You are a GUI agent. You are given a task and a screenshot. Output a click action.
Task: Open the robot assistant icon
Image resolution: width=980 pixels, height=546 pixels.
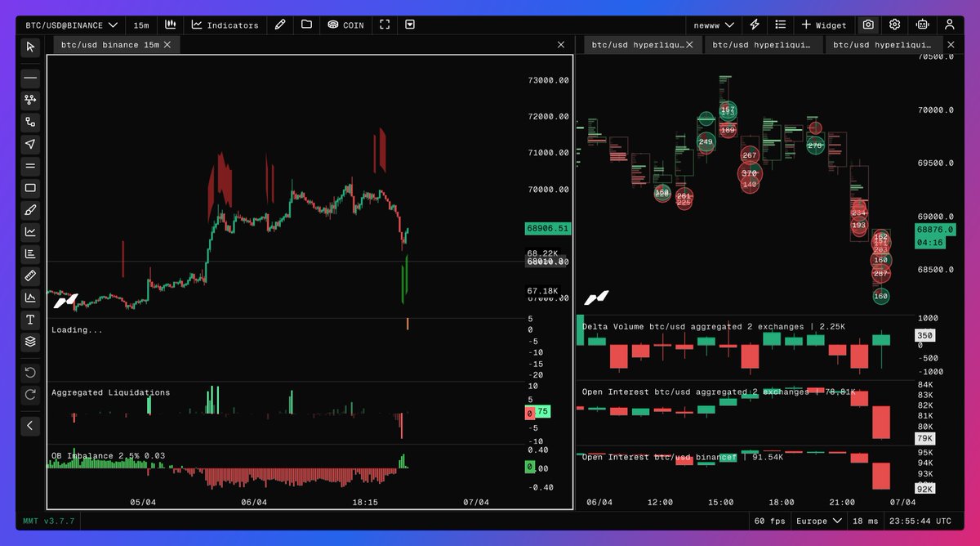coord(923,25)
